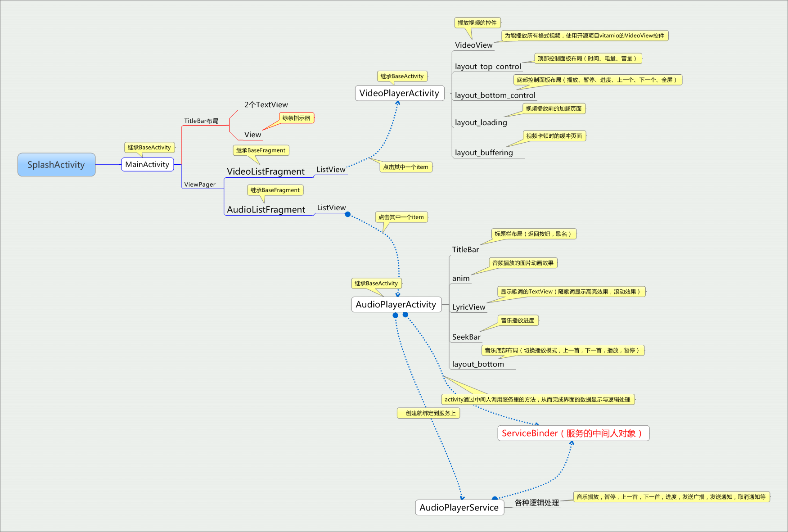Click 点击其中一个item callout near VideoPlayerActivity arrow
Image resolution: width=788 pixels, height=532 pixels.
point(406,167)
